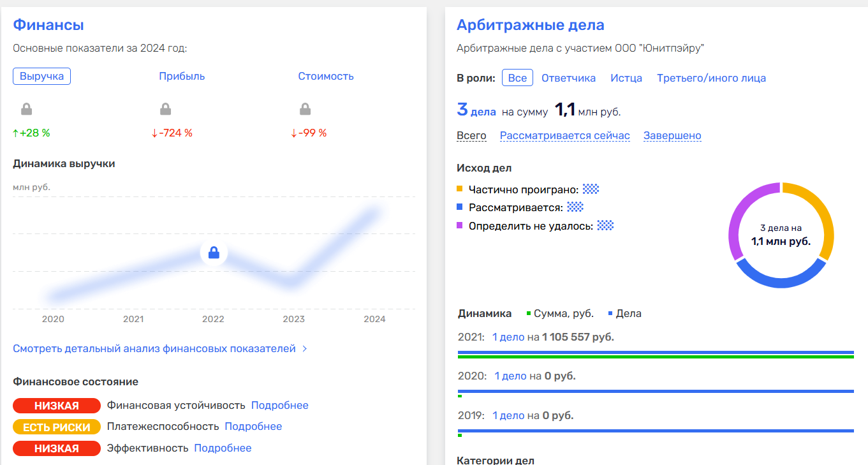This screenshot has height=465, width=868.
Task: Open the Рассматривается сейчас tab
Action: [x=564, y=135]
